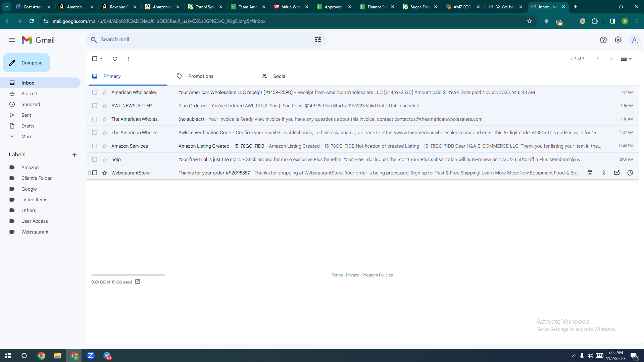This screenshot has width=644, height=362.
Task: Mark WebstaurantStore email as unread
Action: pyautogui.click(x=617, y=173)
